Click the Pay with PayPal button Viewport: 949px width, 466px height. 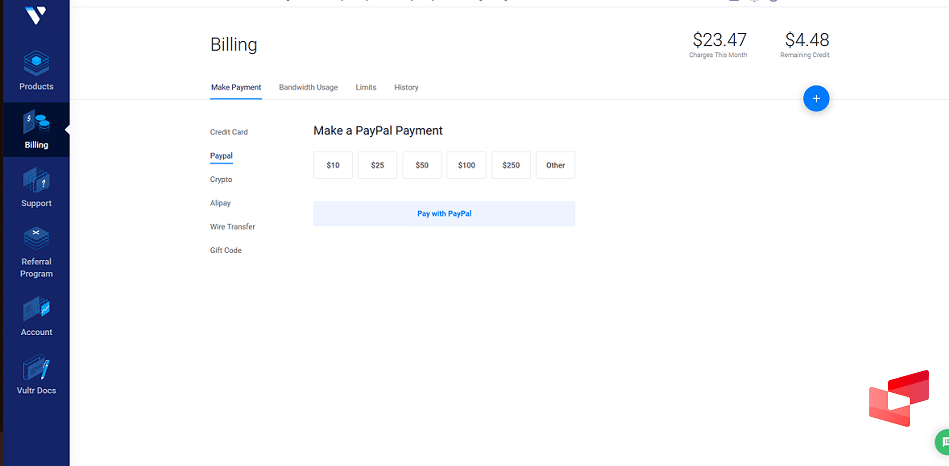pos(444,214)
